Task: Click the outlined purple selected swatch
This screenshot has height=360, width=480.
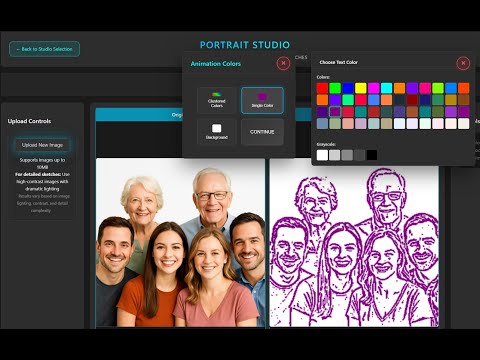Action: click(x=335, y=112)
